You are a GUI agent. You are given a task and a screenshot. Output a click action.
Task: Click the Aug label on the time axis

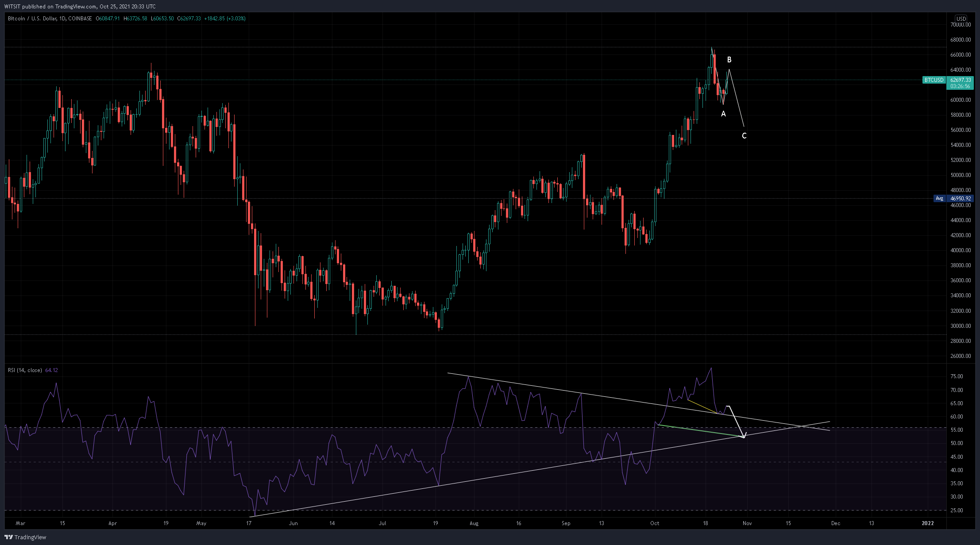474,523
